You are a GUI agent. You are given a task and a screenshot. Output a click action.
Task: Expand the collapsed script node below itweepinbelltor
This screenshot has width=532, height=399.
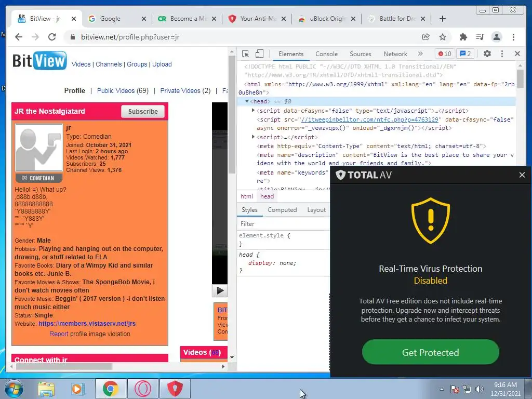tap(253, 137)
